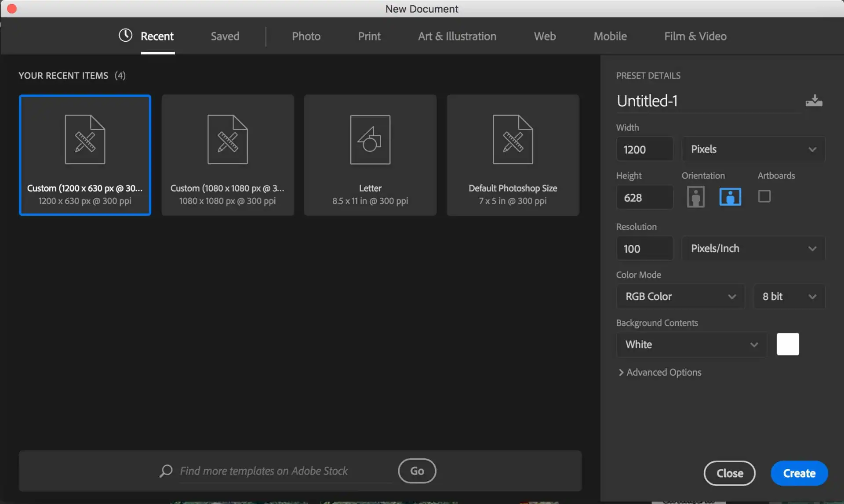The width and height of the screenshot is (844, 504).
Task: Click the Find more templates search field
Action: coord(286,471)
